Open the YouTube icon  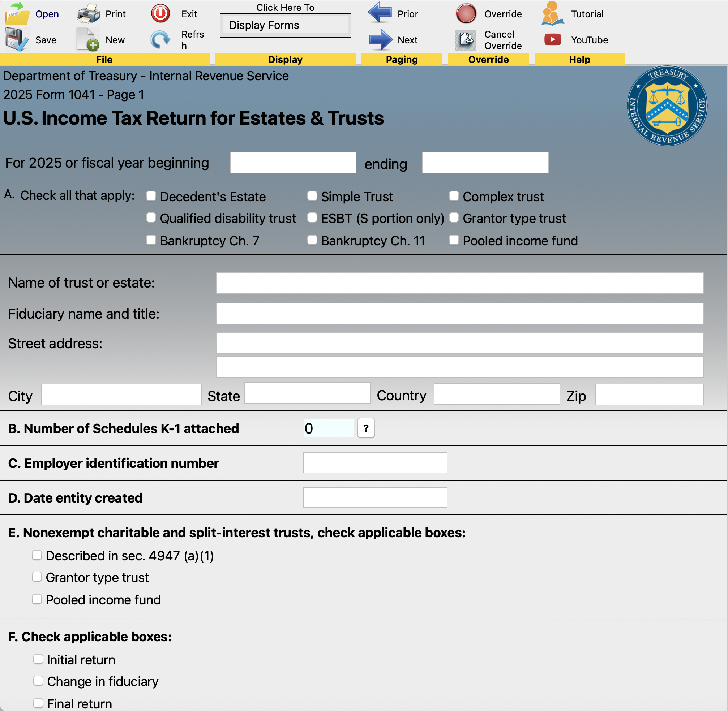(552, 39)
